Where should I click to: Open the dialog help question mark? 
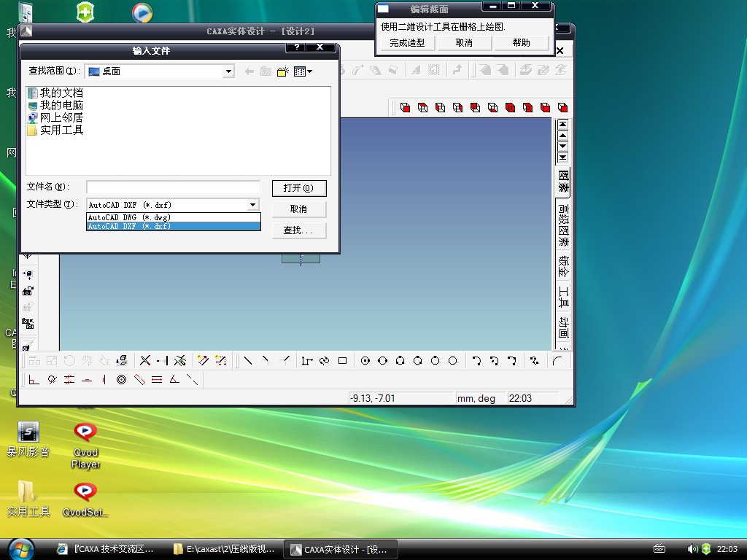pyautogui.click(x=297, y=47)
